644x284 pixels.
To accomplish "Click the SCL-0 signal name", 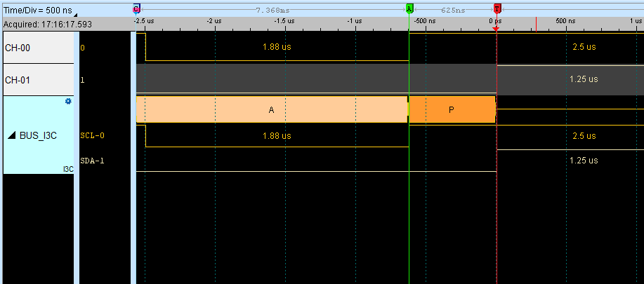I will click(93, 135).
